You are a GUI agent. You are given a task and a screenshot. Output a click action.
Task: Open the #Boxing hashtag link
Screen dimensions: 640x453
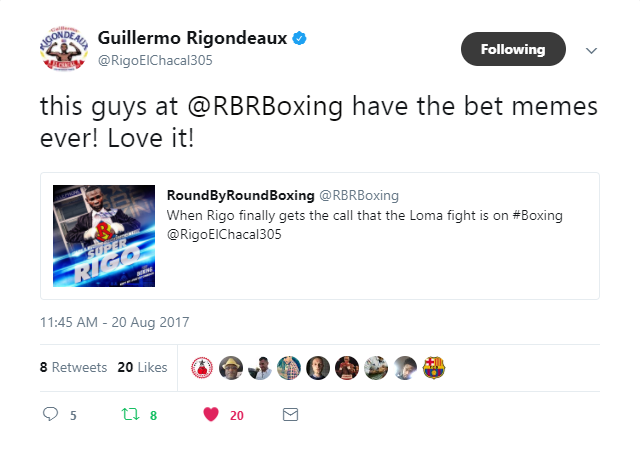point(538,215)
